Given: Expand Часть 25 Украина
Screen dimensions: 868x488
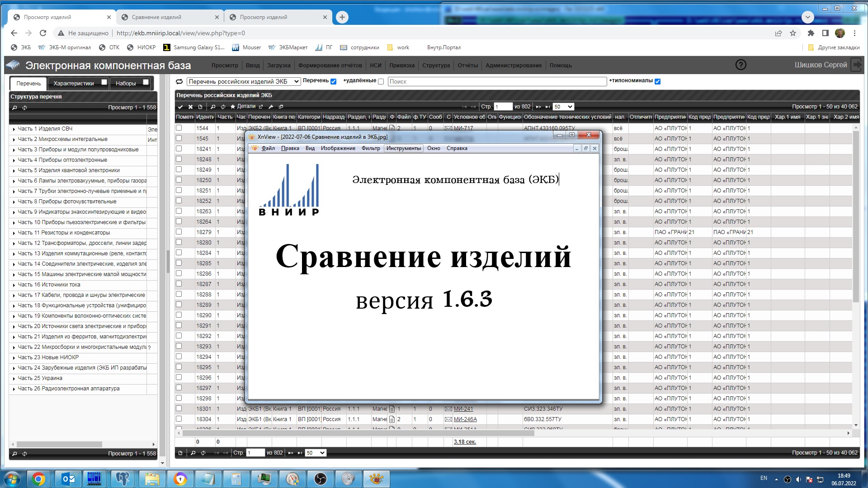Looking at the screenshot, I should [14, 379].
